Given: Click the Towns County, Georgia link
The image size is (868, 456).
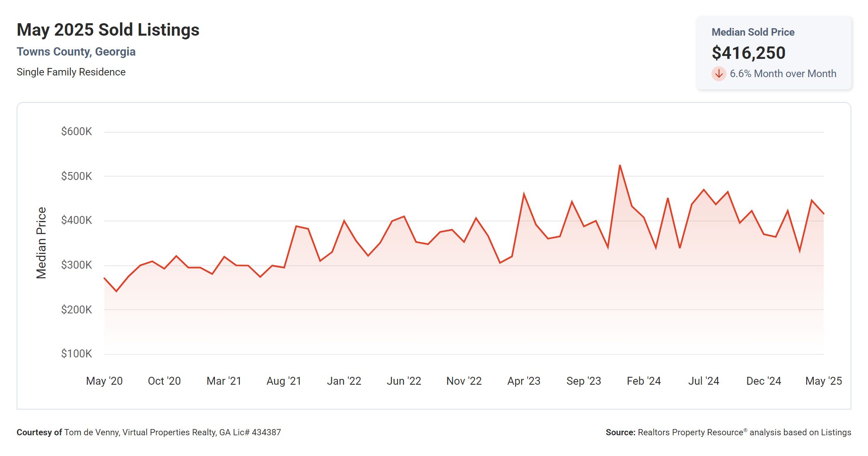Looking at the screenshot, I should 76,52.
